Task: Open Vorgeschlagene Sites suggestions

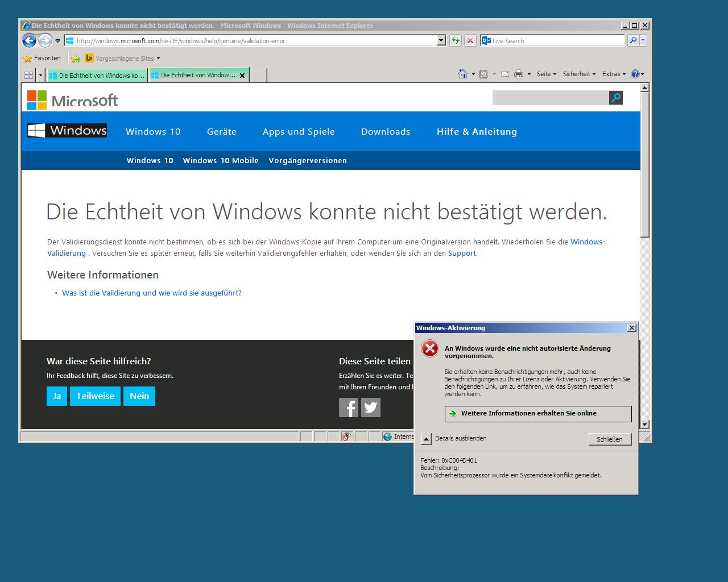Action: (122, 58)
